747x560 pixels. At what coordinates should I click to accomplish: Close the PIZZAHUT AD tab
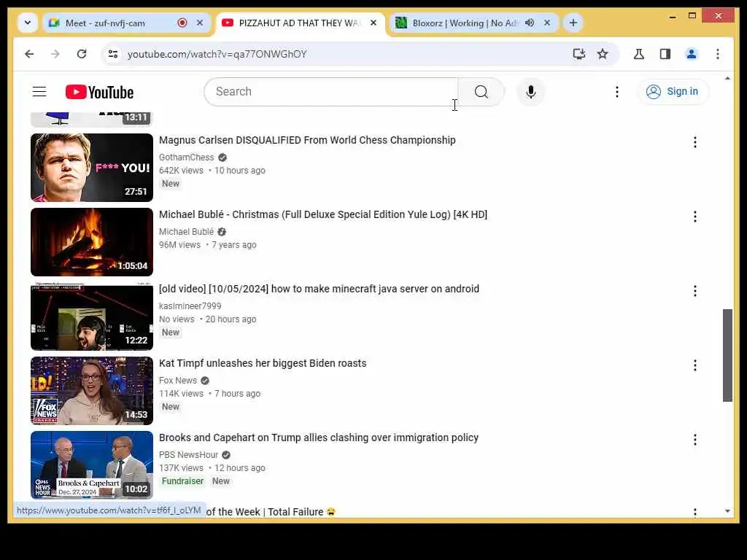pyautogui.click(x=373, y=23)
